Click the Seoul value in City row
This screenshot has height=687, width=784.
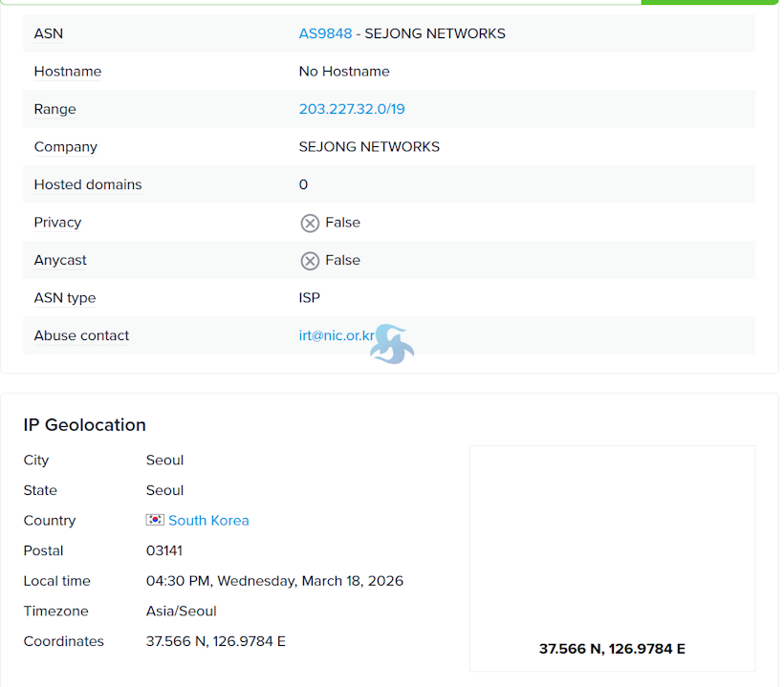tap(164, 461)
